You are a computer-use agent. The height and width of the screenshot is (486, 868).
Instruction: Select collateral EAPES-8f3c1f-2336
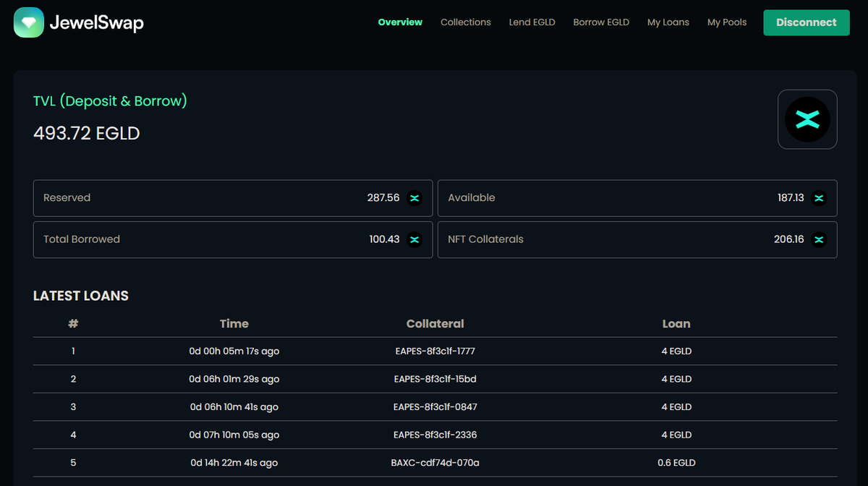(435, 435)
